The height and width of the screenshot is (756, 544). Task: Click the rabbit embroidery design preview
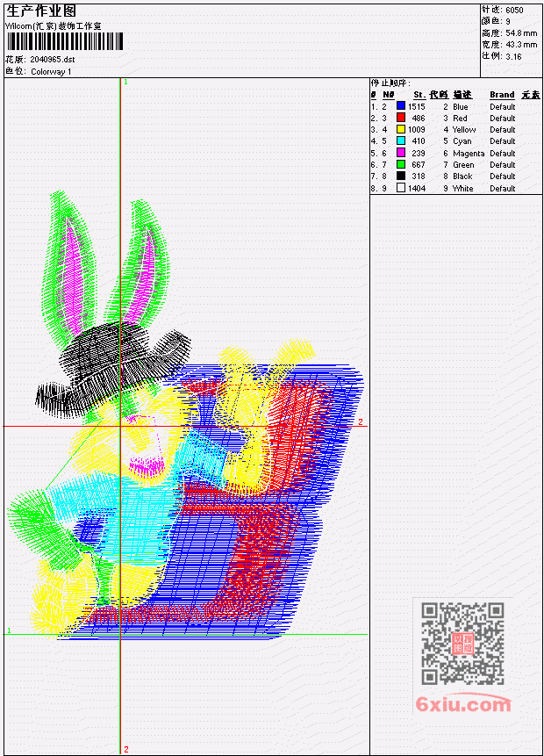[x=185, y=415]
